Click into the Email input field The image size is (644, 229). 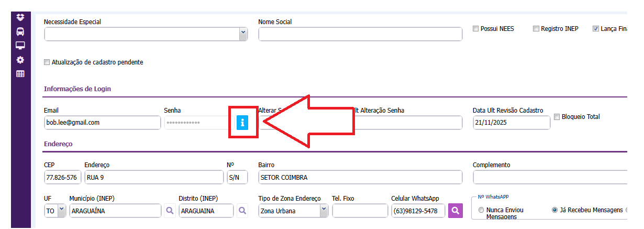103,123
